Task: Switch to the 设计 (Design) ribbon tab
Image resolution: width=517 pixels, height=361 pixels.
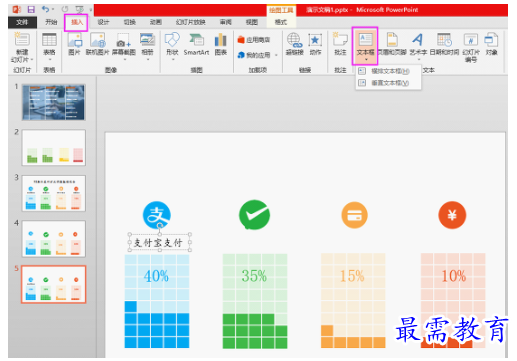Action: (103, 22)
